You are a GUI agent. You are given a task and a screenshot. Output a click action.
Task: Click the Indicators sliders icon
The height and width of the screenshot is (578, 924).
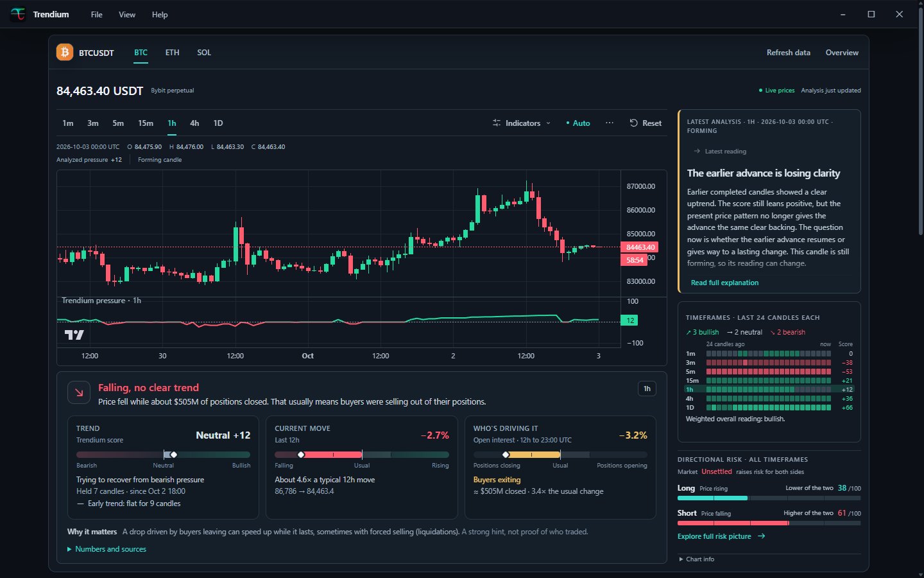point(497,123)
